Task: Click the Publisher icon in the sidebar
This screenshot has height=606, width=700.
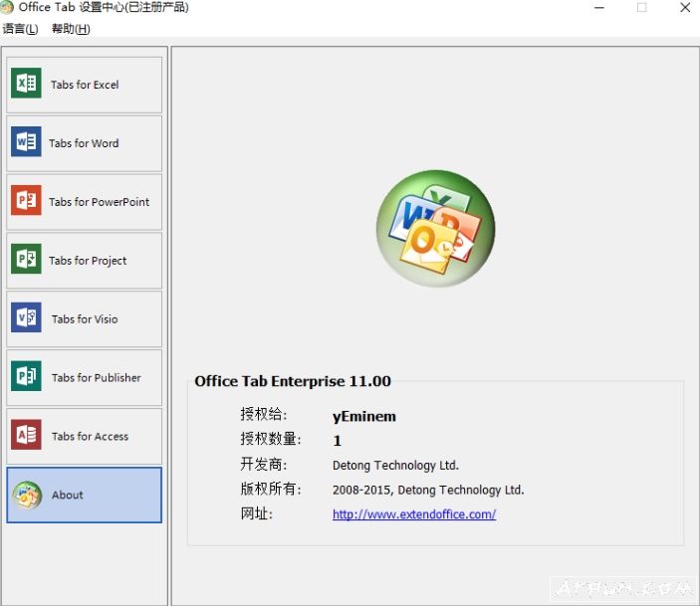Action: click(26, 376)
